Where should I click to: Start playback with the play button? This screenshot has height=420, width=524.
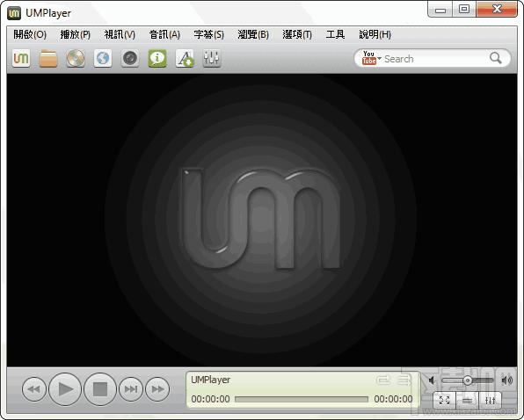65,389
